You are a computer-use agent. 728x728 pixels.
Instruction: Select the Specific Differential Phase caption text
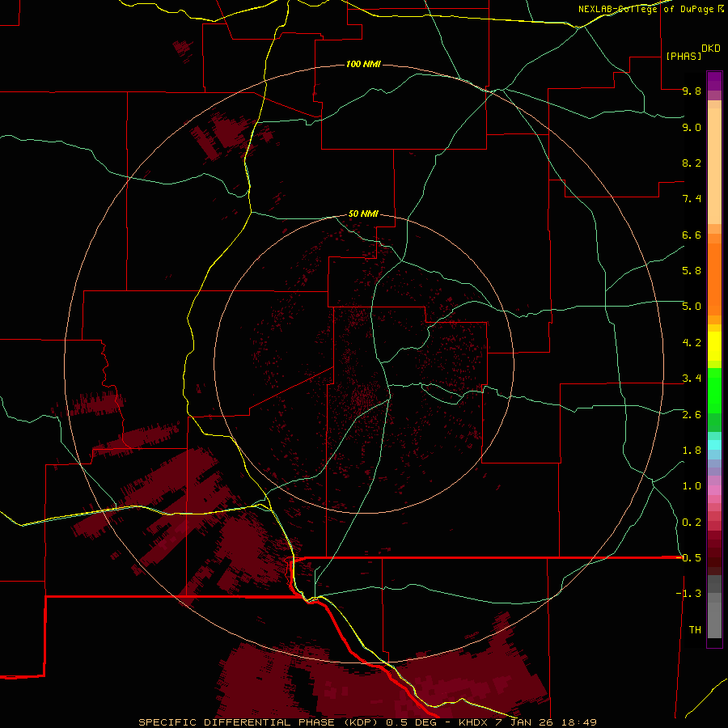[367, 722]
